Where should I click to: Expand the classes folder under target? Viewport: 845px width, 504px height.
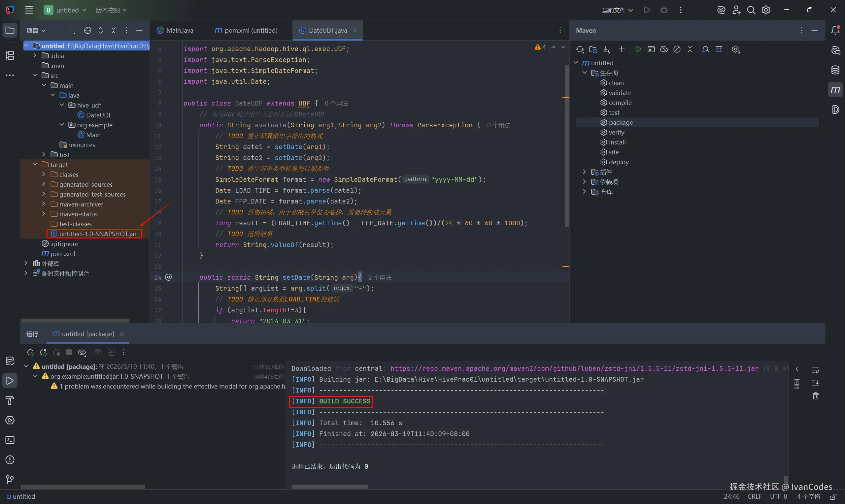pyautogui.click(x=44, y=174)
